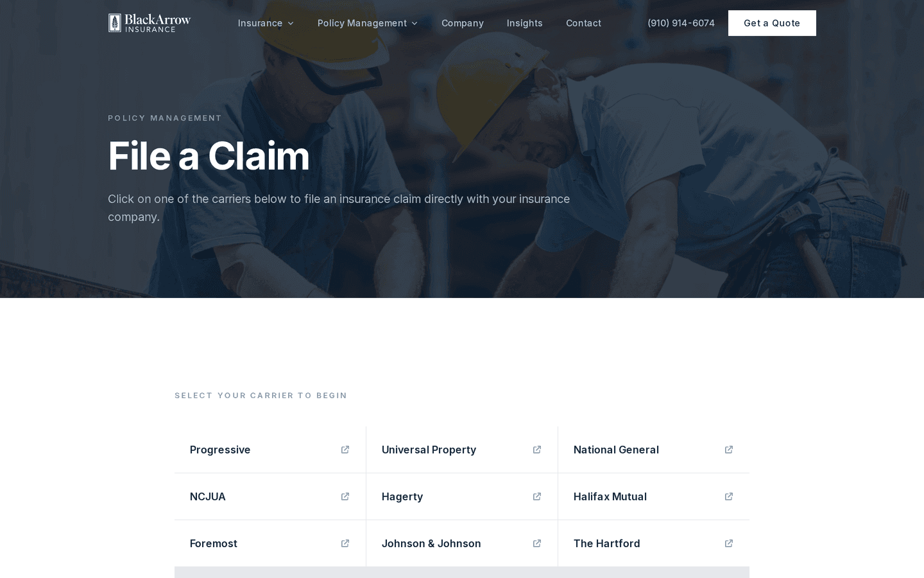Viewport: 924px width, 578px height.
Task: Open the Policy Management navigation menu
Action: coord(368,23)
